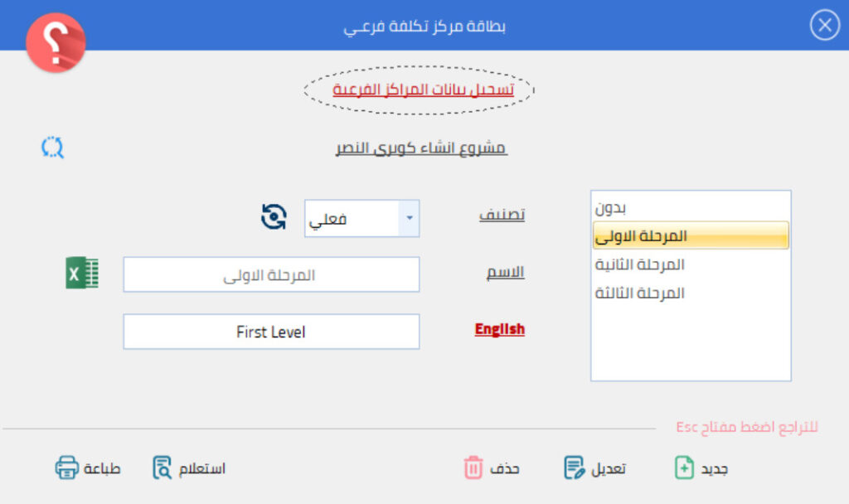Image resolution: width=849 pixels, height=504 pixels.
Task: Click the green جديد new document icon
Action: click(x=684, y=468)
